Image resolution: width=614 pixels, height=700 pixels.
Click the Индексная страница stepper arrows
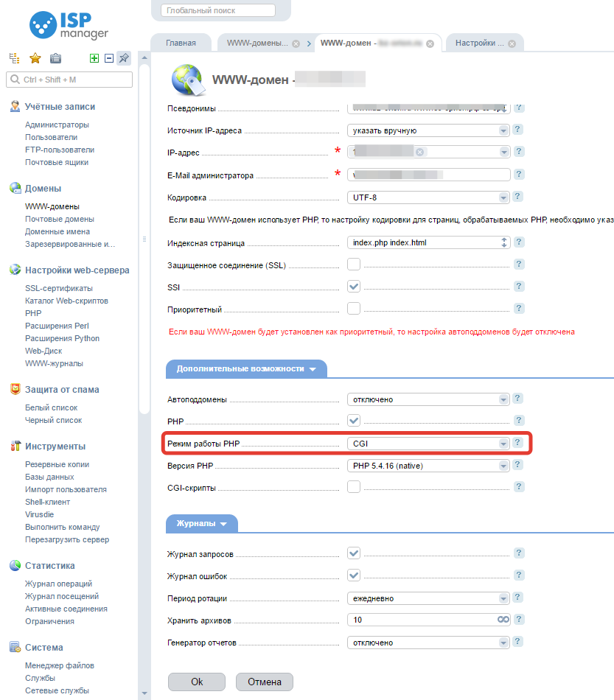(x=503, y=242)
